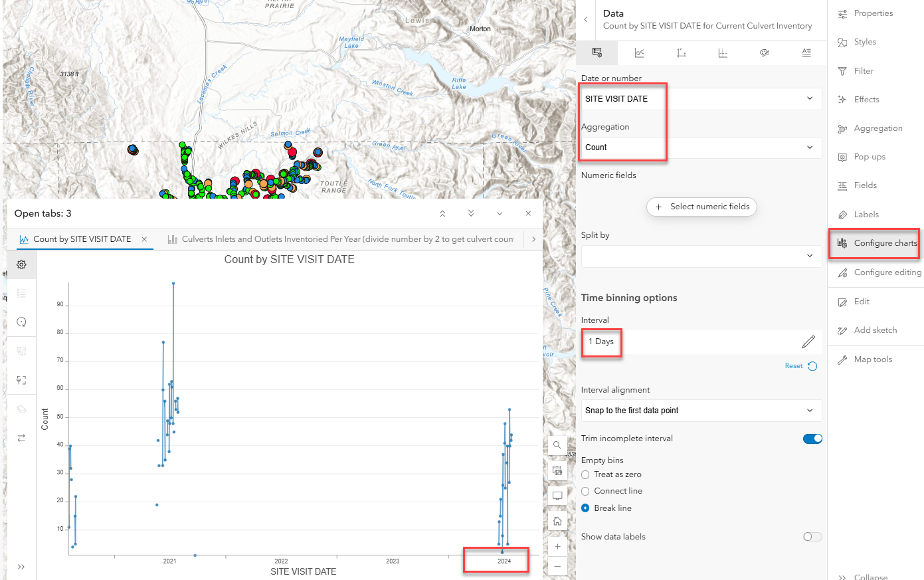Toggle off Trim incomplete interval
The image size is (924, 580).
pyautogui.click(x=812, y=438)
